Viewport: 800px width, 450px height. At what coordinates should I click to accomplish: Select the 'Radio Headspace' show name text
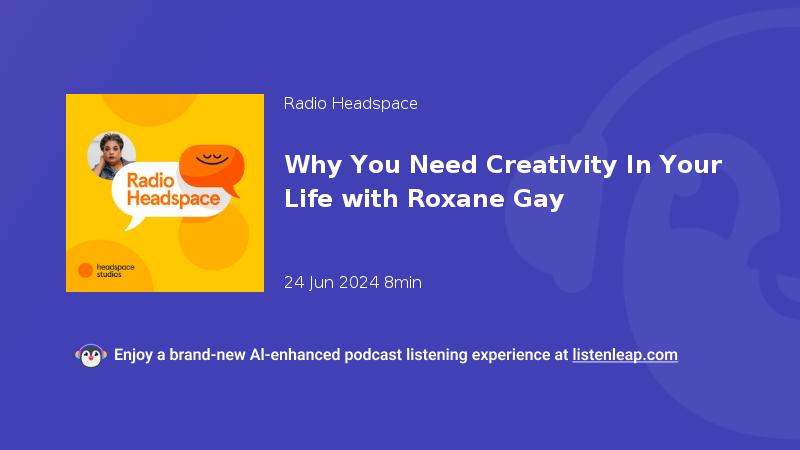(x=351, y=104)
